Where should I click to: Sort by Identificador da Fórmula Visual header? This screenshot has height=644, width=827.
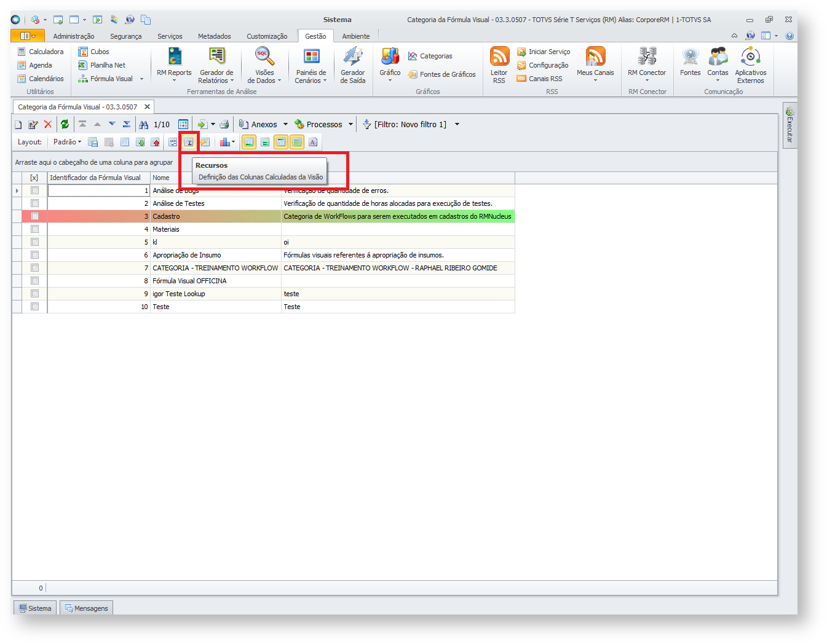click(99, 178)
